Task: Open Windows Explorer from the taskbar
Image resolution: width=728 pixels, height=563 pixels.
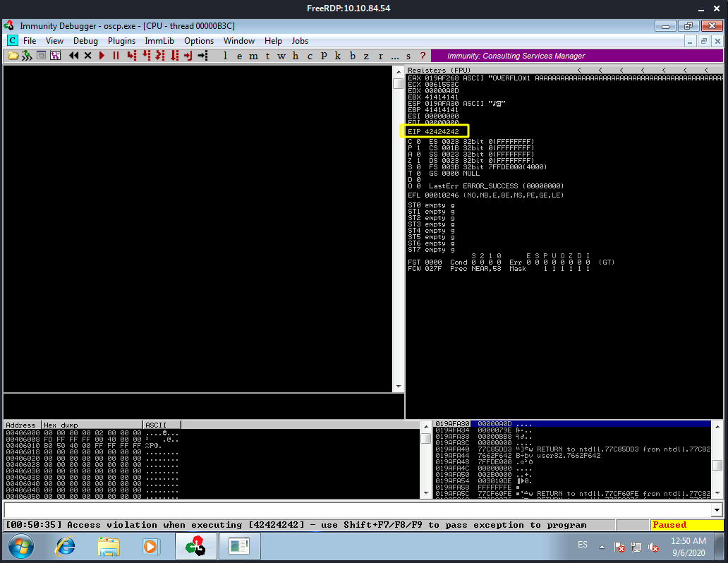Action: (x=109, y=546)
